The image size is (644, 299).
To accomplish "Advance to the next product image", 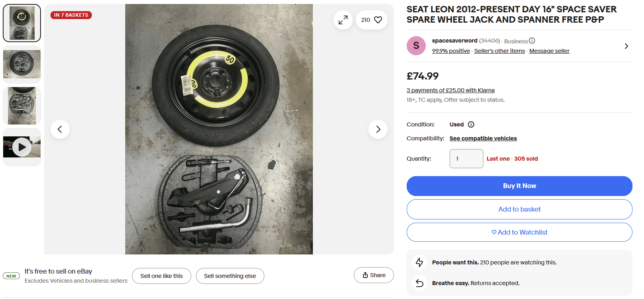I will point(378,129).
